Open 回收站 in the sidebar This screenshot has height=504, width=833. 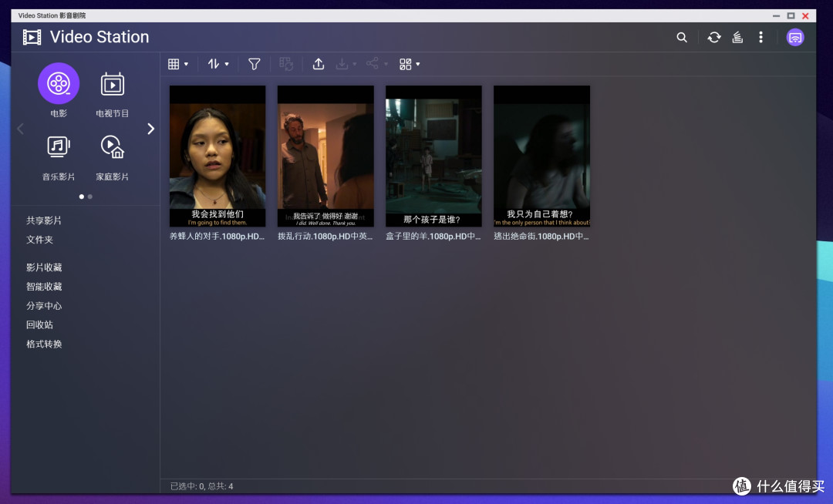point(40,324)
